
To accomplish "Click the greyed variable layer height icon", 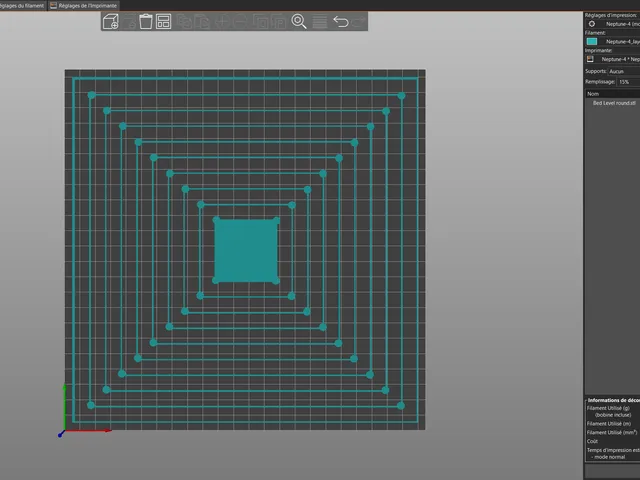I will 320,22.
